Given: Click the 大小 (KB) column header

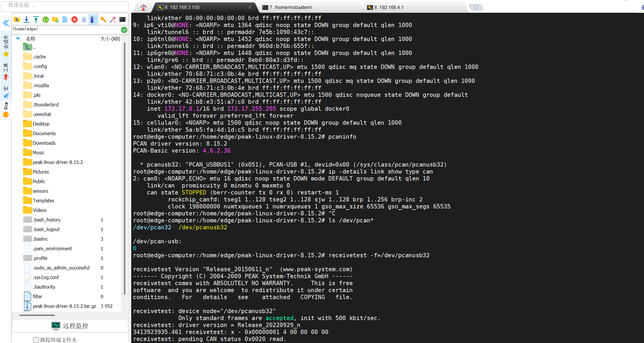Looking at the screenshot, I should (110, 39).
